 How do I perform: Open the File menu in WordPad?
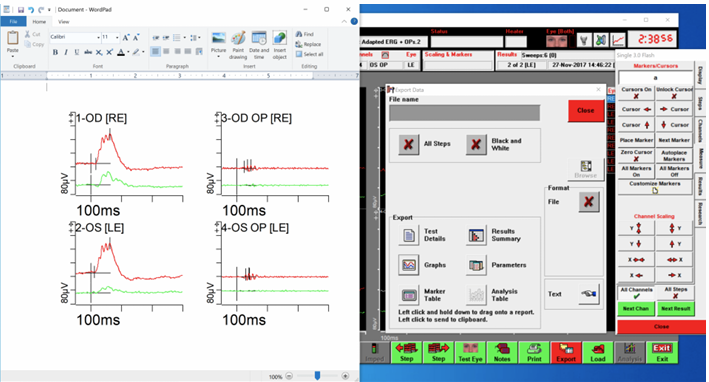14,22
